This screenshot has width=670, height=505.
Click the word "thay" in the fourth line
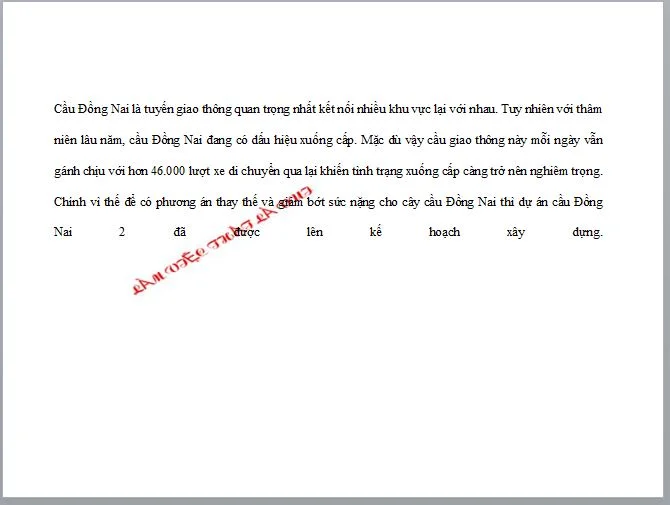pos(226,203)
